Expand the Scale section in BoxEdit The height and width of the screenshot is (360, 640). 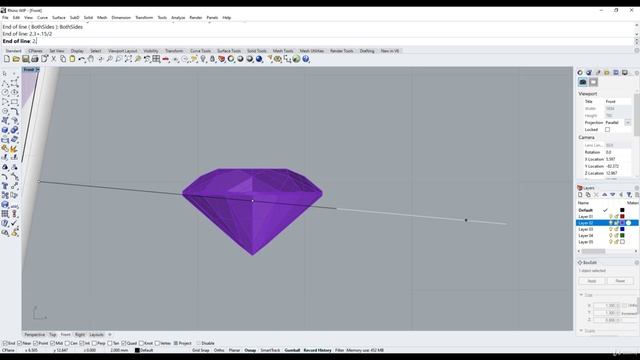[581, 331]
